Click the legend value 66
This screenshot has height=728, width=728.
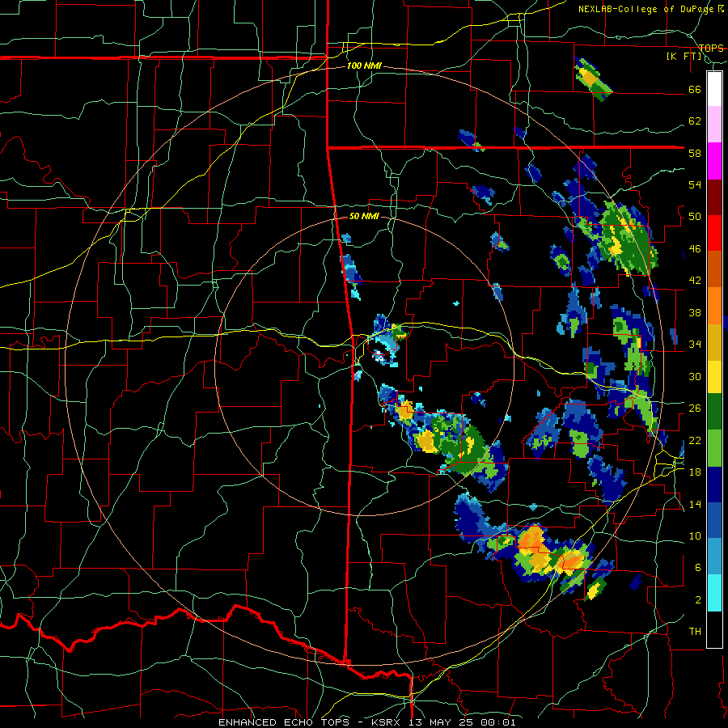click(x=695, y=90)
